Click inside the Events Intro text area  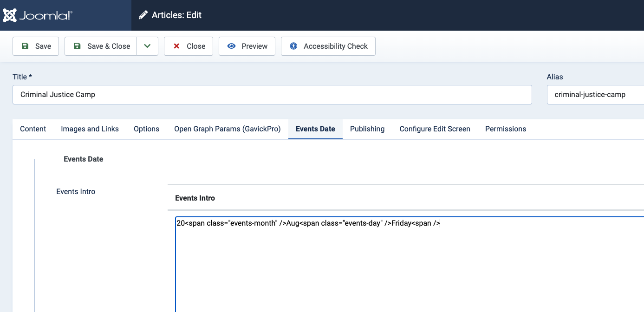click(x=409, y=265)
